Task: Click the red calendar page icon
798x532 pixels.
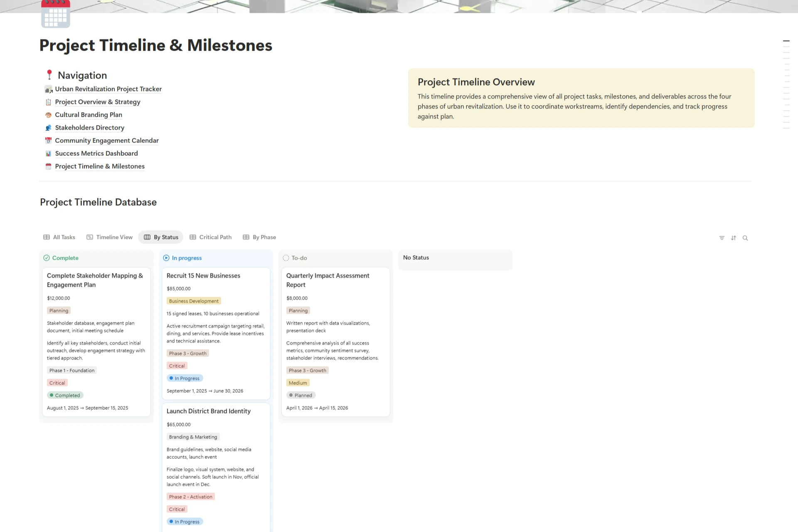Action: (x=56, y=15)
